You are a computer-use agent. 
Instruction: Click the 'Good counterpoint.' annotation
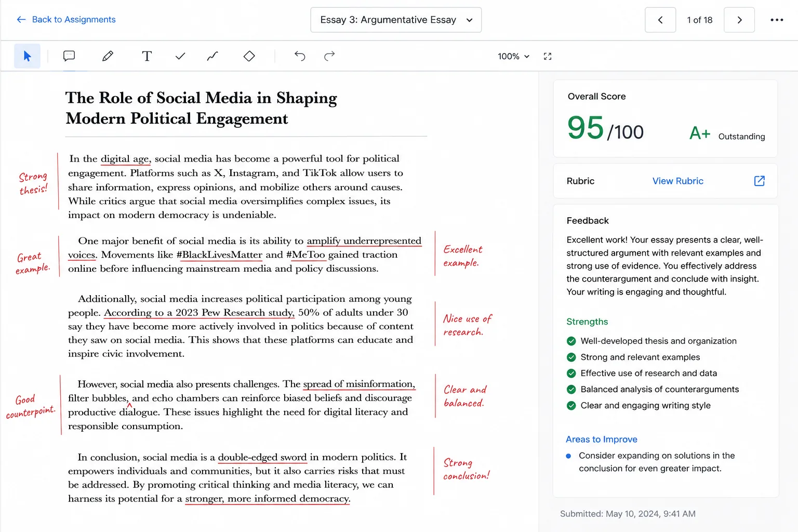click(x=30, y=406)
